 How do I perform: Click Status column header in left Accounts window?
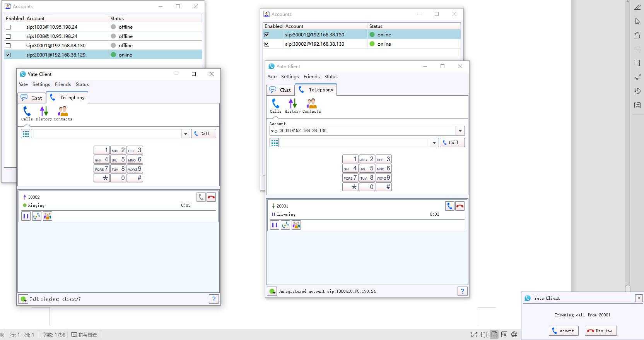155,18
